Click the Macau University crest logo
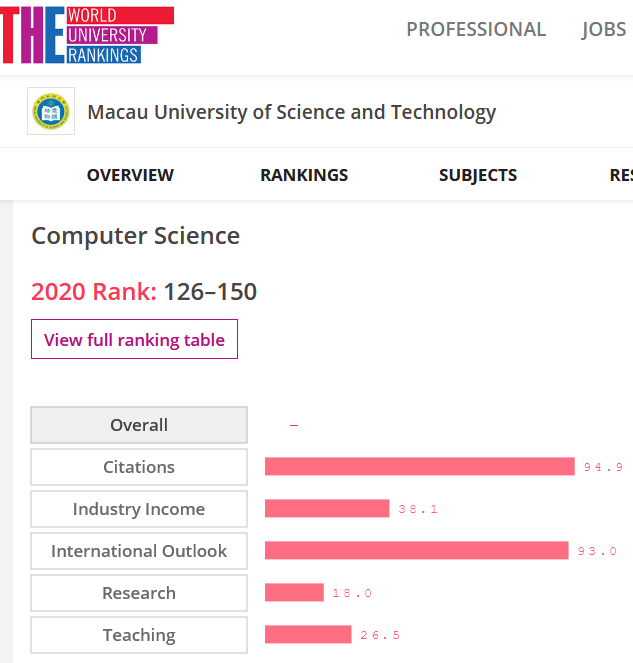 (x=51, y=111)
